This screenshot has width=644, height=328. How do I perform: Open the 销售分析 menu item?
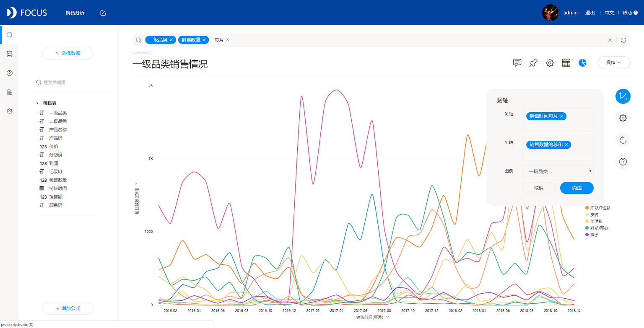tap(75, 13)
